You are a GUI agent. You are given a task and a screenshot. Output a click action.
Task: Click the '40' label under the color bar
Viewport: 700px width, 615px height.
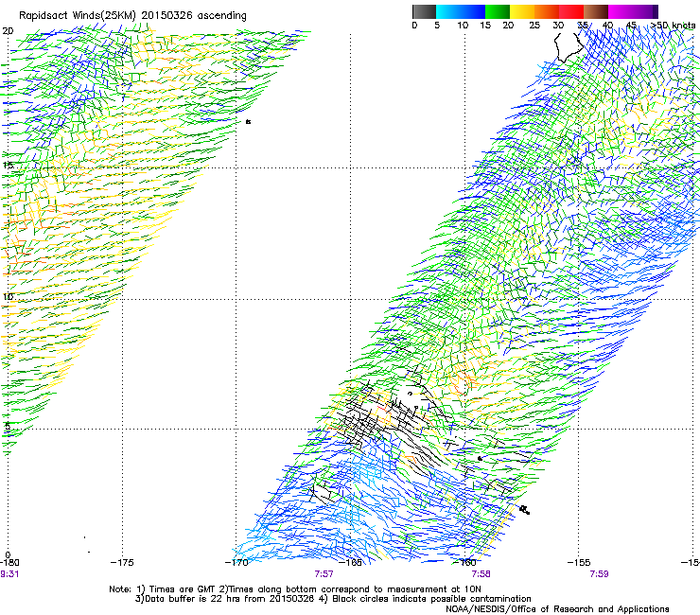tap(607, 26)
